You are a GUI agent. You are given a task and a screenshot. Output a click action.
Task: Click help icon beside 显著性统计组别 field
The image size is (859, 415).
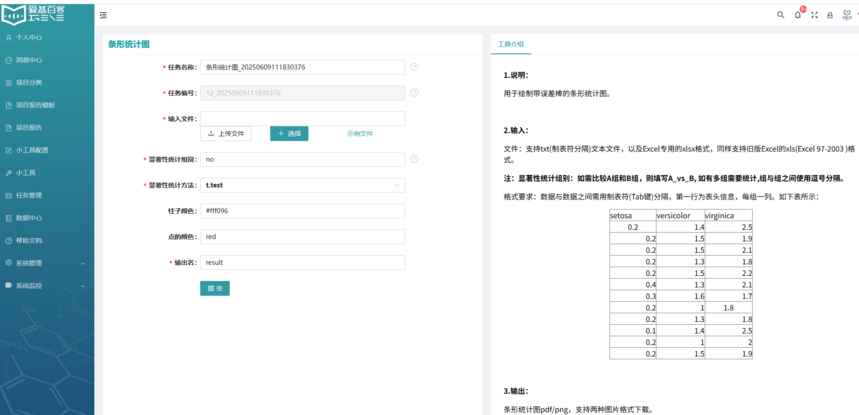414,159
